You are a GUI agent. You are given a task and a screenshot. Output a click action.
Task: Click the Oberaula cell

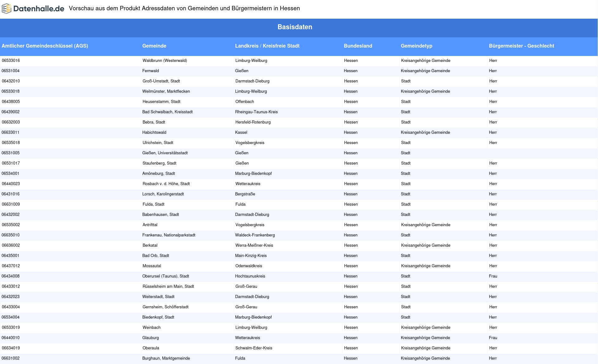(x=151, y=348)
